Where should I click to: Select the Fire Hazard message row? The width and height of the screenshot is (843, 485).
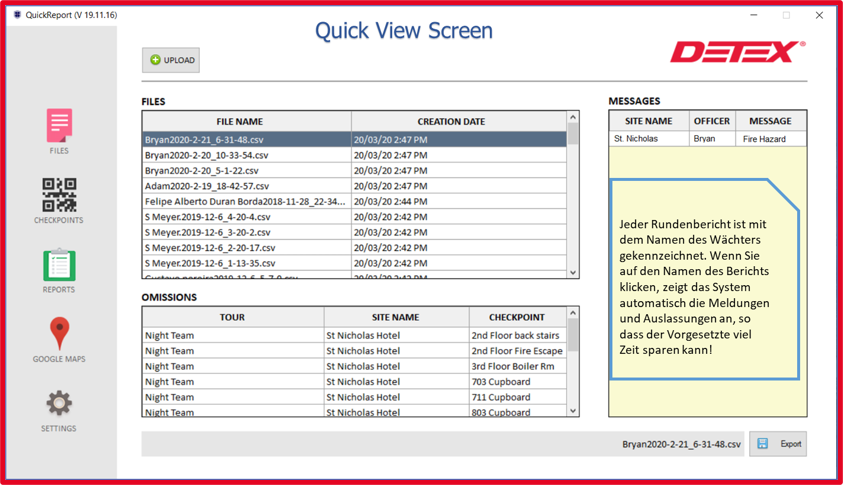click(x=707, y=139)
